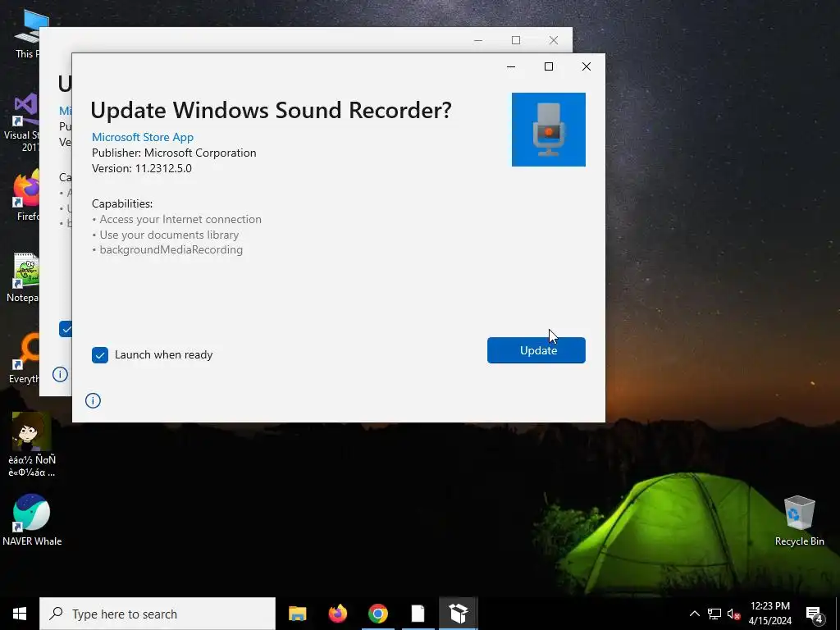Open the Recycle Bin desktop icon
Screen dimensions: 840x630
[799, 521]
